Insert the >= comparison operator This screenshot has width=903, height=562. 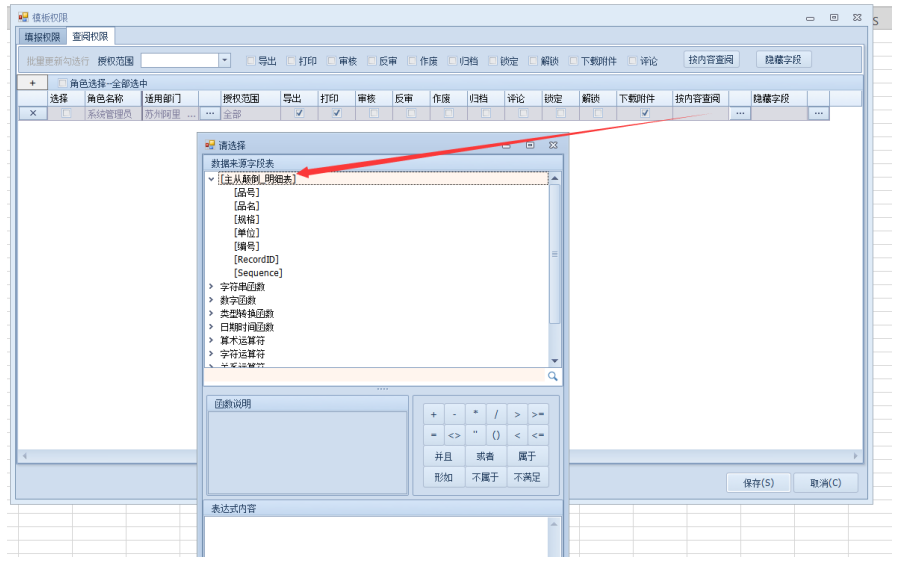pyautogui.click(x=538, y=414)
